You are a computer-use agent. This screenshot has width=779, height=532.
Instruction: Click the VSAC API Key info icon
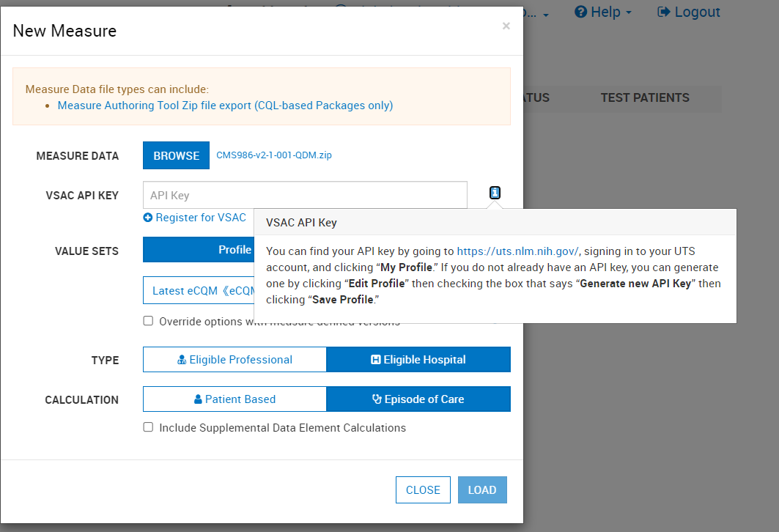click(495, 193)
